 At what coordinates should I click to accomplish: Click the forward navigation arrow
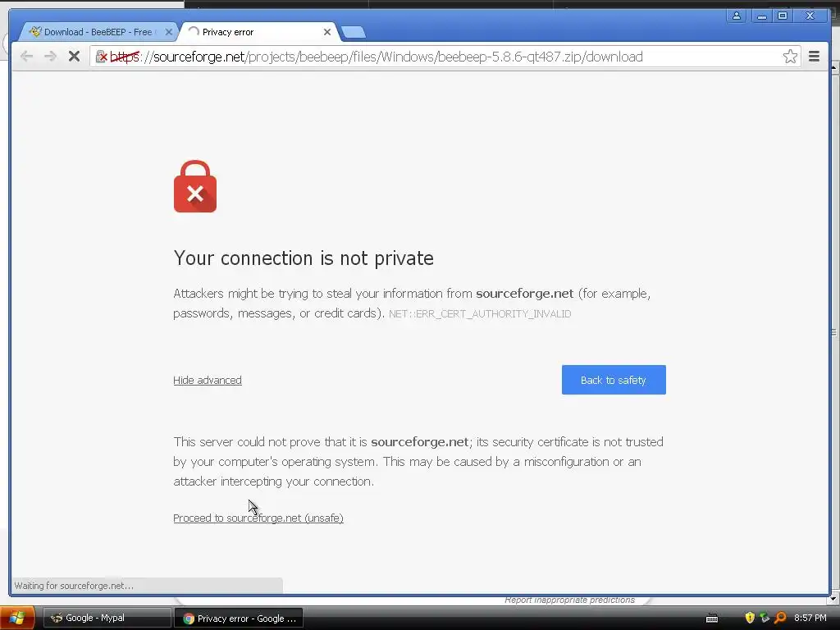pyautogui.click(x=50, y=57)
